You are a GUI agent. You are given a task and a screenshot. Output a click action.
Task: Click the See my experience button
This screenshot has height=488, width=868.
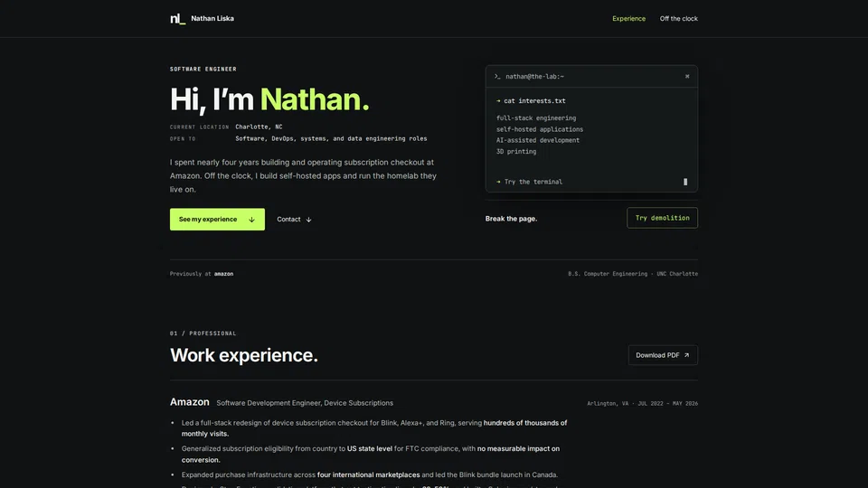[x=217, y=219]
